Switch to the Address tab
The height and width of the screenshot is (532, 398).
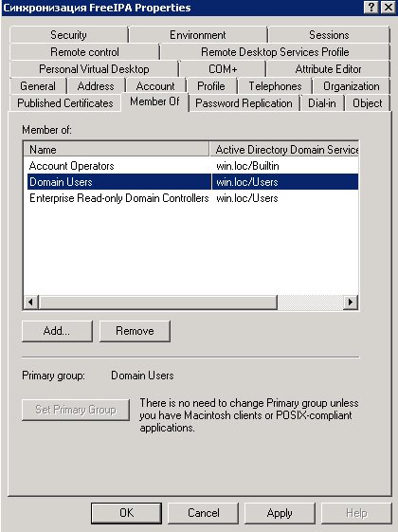96,86
